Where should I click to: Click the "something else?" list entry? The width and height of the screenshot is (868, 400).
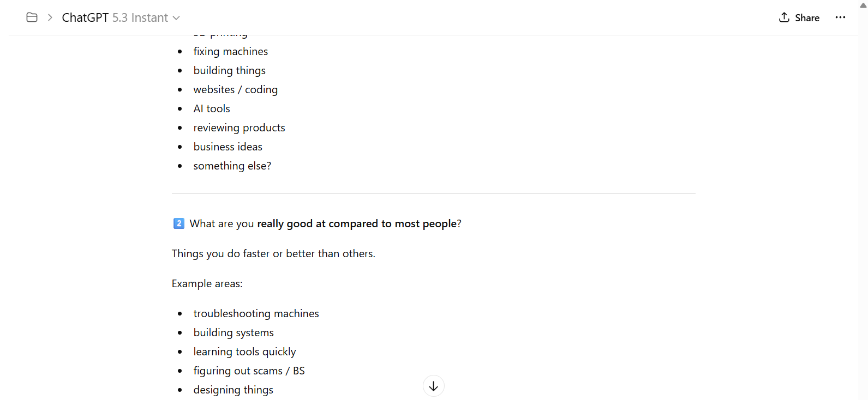(232, 166)
